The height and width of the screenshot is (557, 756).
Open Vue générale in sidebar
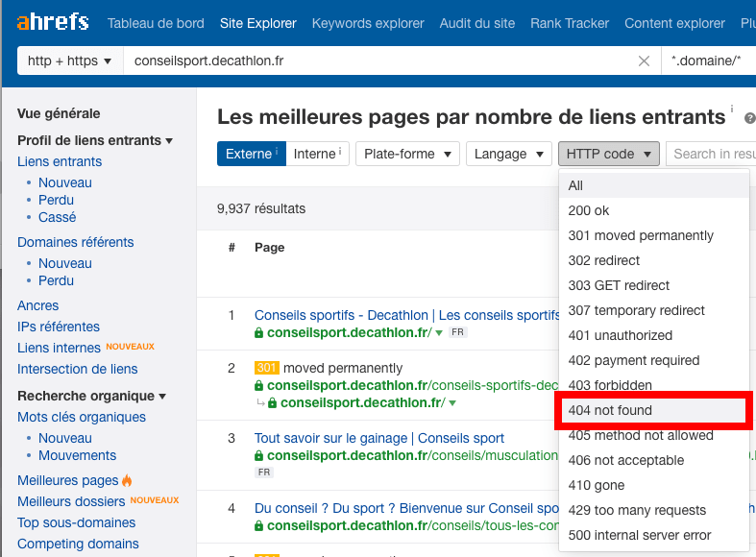coord(59,113)
